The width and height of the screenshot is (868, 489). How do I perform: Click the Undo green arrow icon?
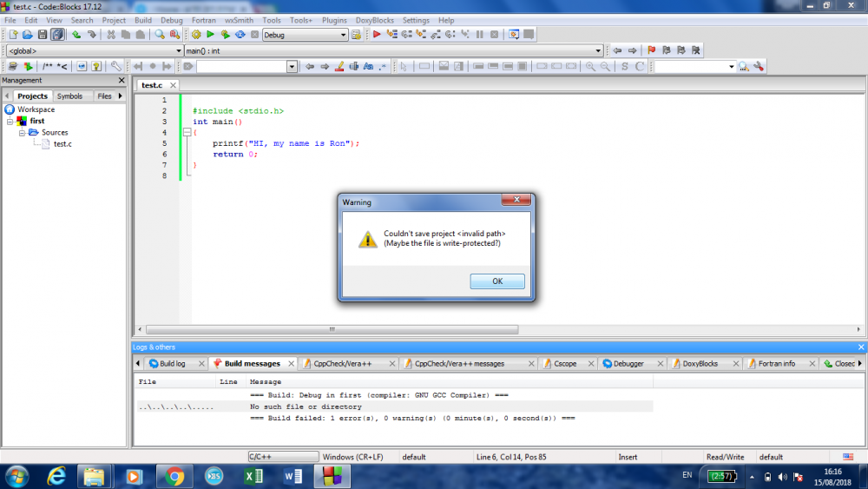[x=76, y=35]
